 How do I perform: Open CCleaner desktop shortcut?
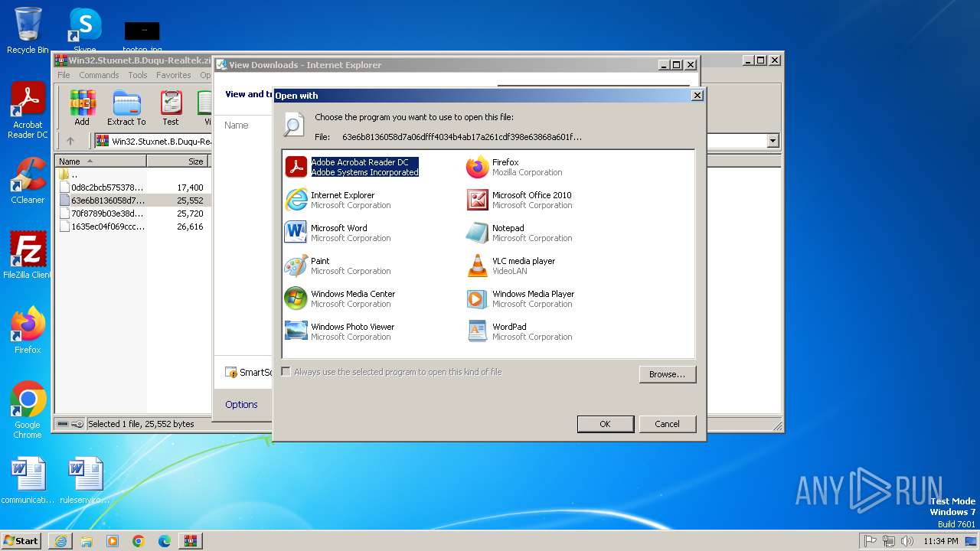pyautogui.click(x=28, y=181)
